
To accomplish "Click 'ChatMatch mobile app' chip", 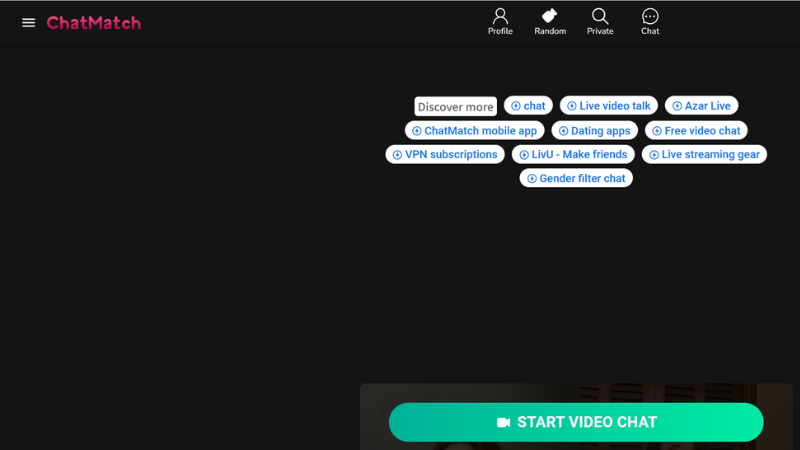I will pos(474,131).
